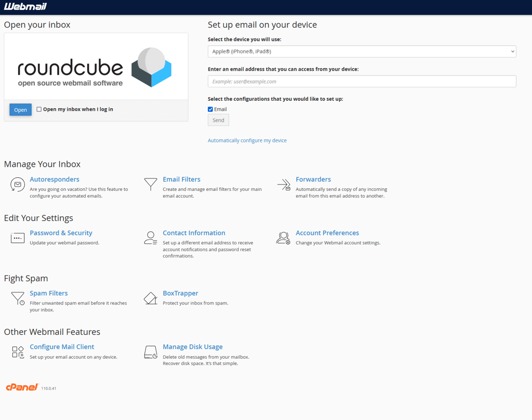Open the Password & Security link
The height and width of the screenshot is (420, 532).
61,233
